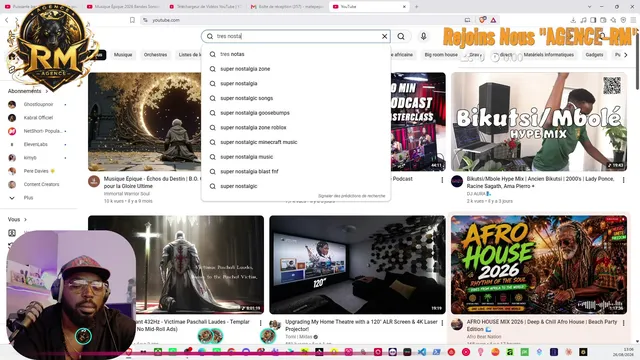Open the Brave Shields lion icon
Screen dimensions: 640x360
482,20
